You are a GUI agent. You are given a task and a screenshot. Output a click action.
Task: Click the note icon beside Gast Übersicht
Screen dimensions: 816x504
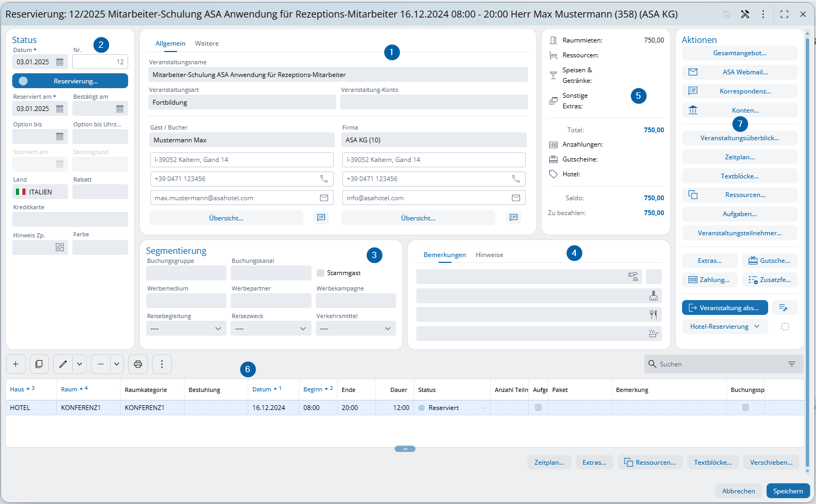321,218
